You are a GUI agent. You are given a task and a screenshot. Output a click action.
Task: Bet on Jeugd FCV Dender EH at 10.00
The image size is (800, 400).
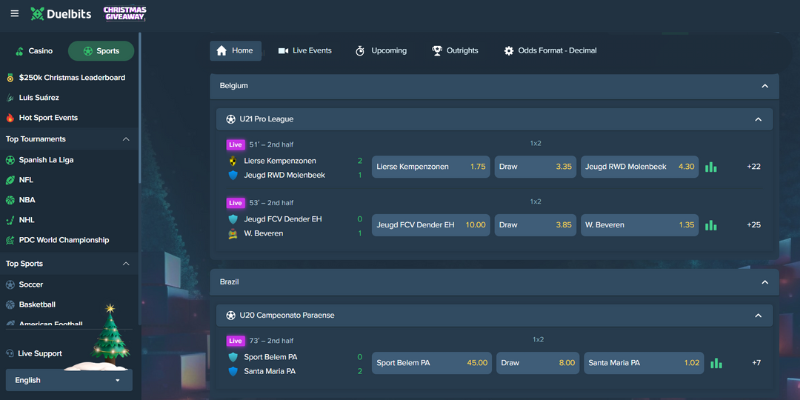pos(431,225)
